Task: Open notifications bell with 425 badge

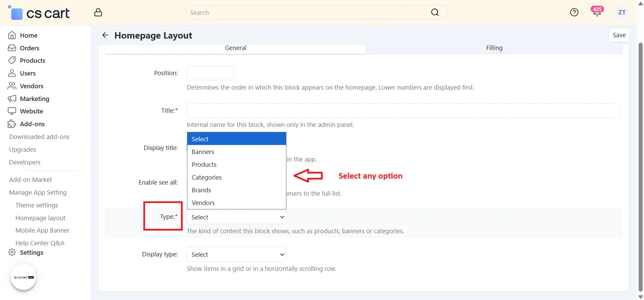Action: tap(597, 11)
